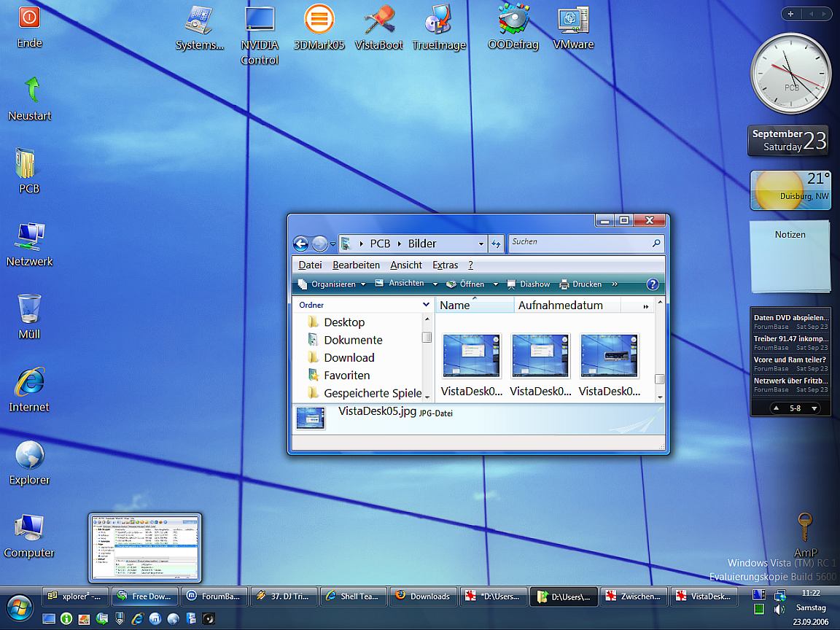This screenshot has width=840, height=630.
Task: Click the weather gadget showing Duisburg
Action: (x=790, y=190)
